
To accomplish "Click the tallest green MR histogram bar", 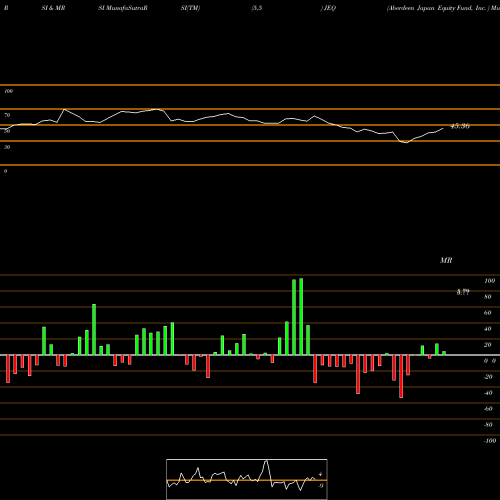I will pyautogui.click(x=301, y=317).
